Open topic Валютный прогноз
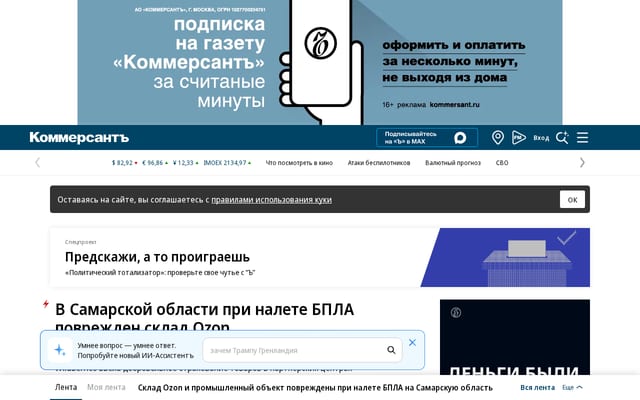Viewport: 640px width, 400px height. [x=453, y=163]
